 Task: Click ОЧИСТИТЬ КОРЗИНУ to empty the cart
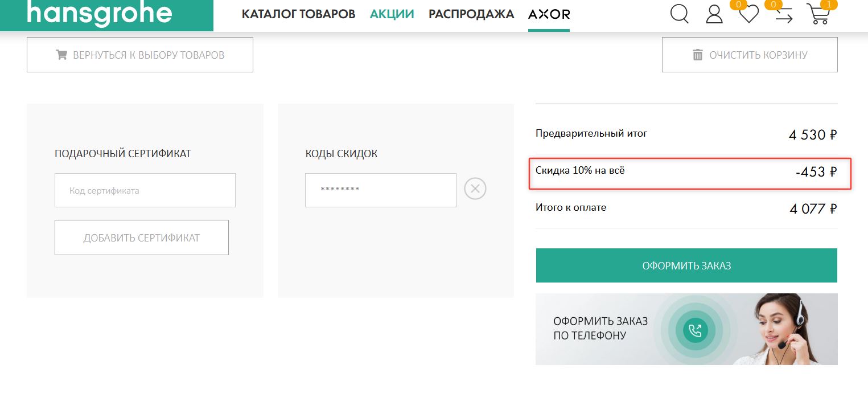coord(749,55)
